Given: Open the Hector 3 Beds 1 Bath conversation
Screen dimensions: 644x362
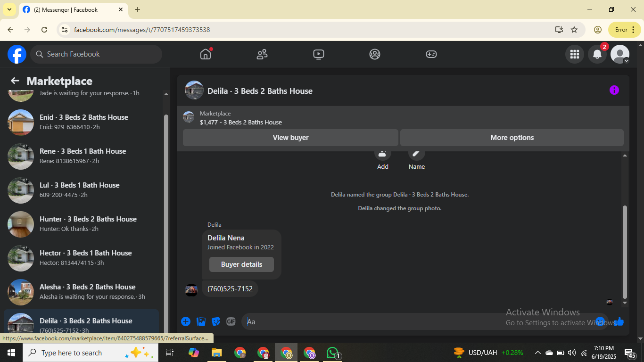Looking at the screenshot, I should 81,258.
